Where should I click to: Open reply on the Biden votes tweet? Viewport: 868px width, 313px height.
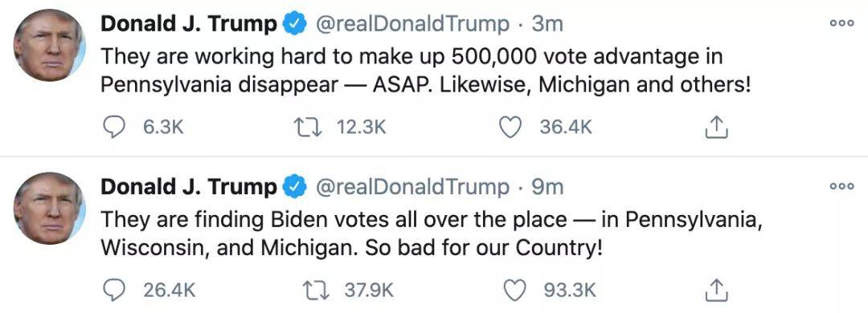coord(115,291)
